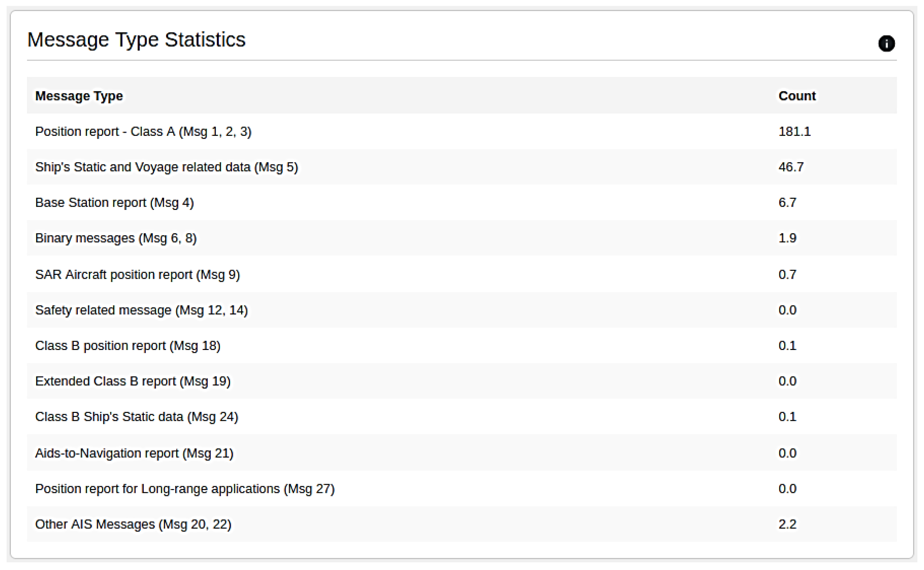Click the Message Type column header
Screen dimensions: 924x570
[x=79, y=96]
